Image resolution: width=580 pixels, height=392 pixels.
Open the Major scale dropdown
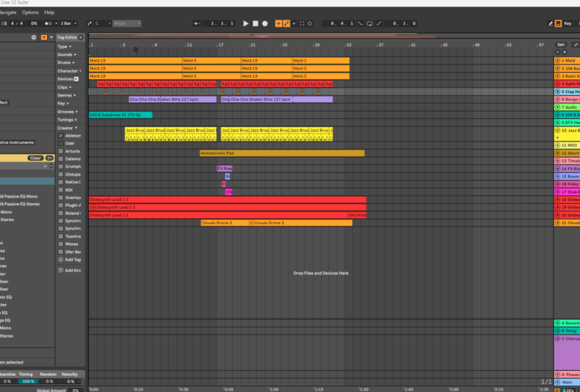coord(127,23)
